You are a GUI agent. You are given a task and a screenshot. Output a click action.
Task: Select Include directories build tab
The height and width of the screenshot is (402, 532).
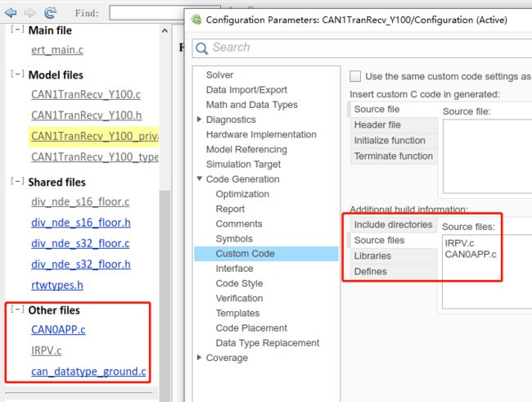(393, 225)
